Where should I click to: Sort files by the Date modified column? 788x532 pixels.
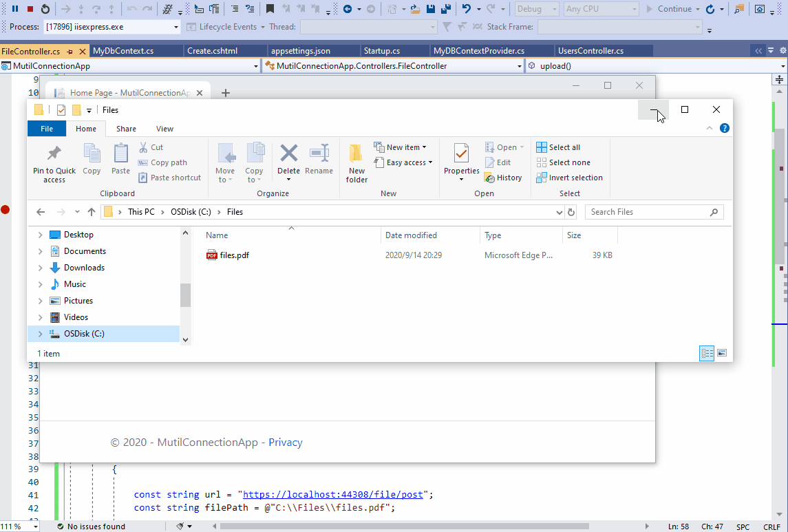point(411,235)
